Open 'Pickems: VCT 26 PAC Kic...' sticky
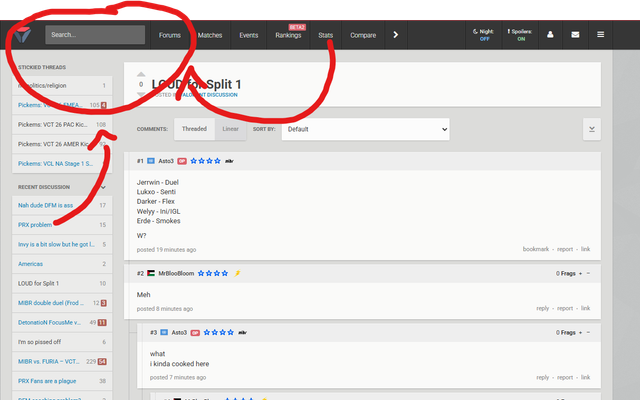Screen dimensions: 640x400 click(x=62, y=124)
